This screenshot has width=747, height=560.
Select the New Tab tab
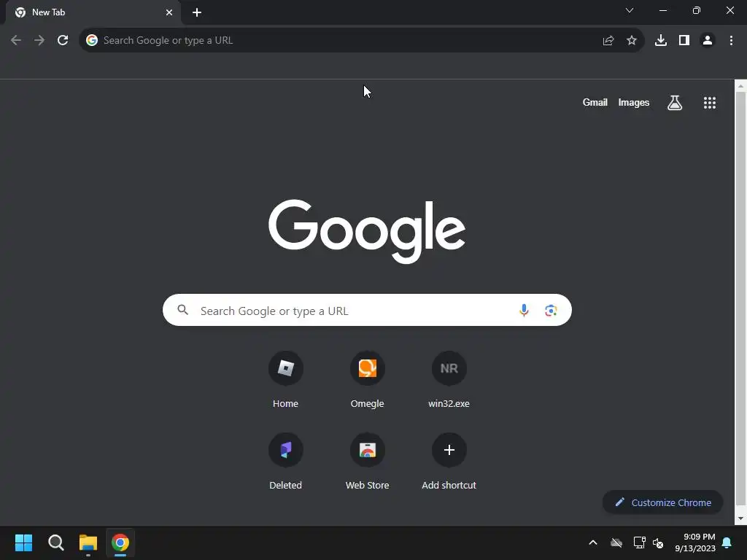point(93,12)
